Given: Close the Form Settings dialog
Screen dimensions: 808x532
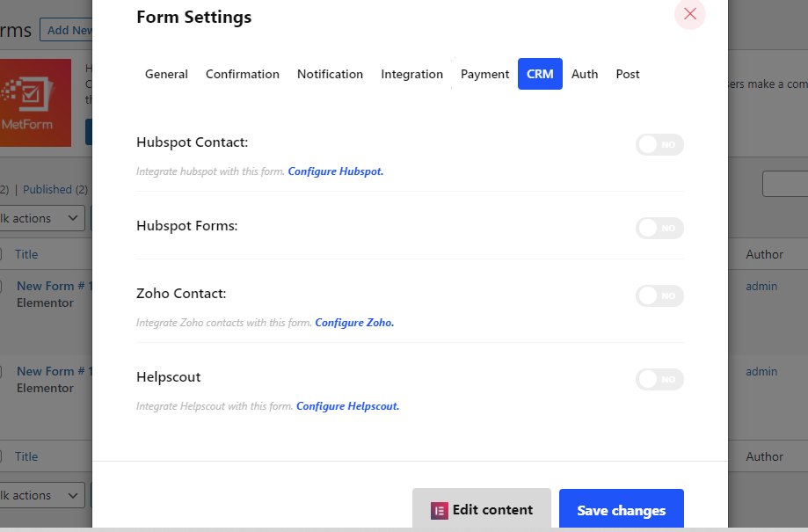Looking at the screenshot, I should [690, 14].
